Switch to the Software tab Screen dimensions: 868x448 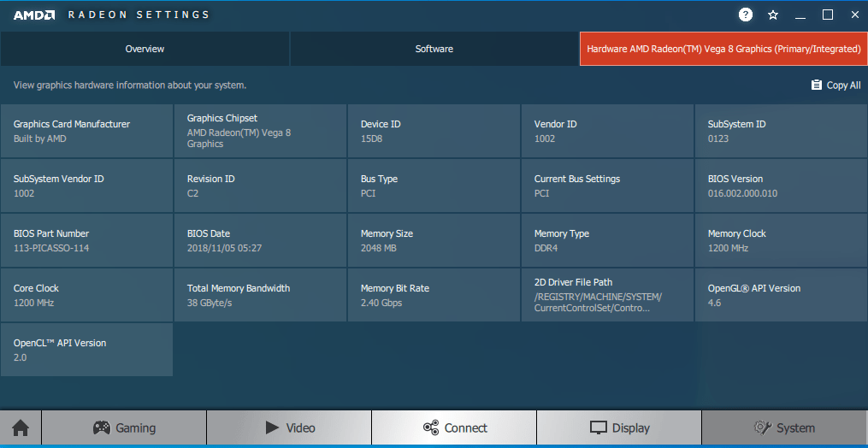pos(434,49)
